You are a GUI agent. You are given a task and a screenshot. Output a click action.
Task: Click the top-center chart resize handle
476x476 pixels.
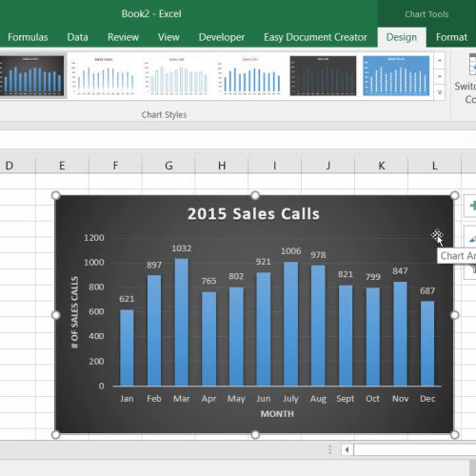pyautogui.click(x=255, y=195)
